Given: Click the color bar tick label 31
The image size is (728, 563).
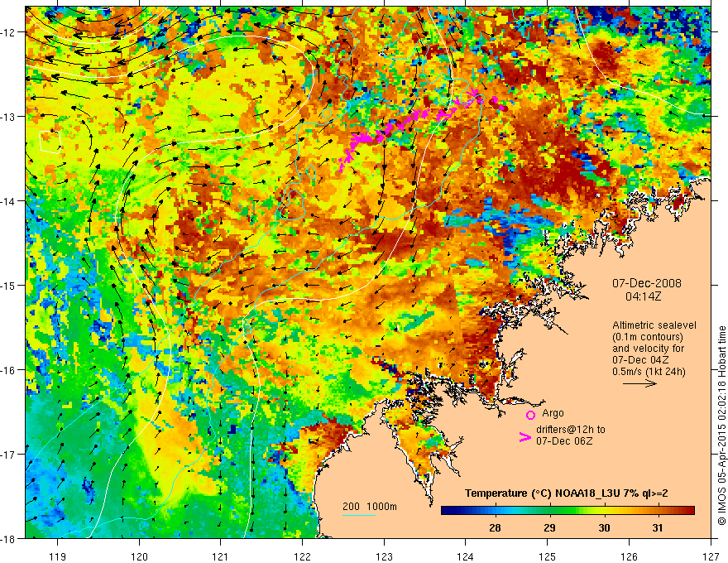Looking at the screenshot, I should tap(658, 527).
